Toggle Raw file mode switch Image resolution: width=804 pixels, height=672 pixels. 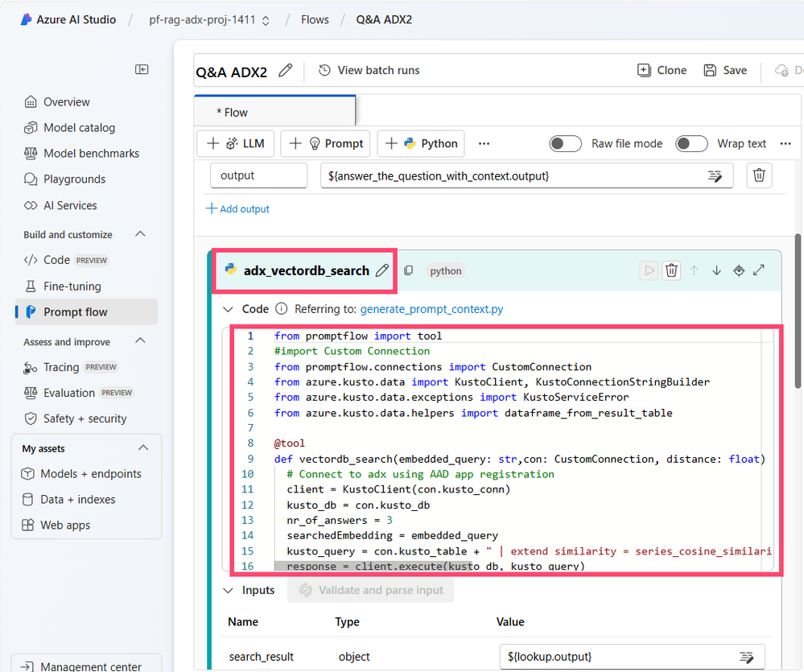tap(565, 143)
